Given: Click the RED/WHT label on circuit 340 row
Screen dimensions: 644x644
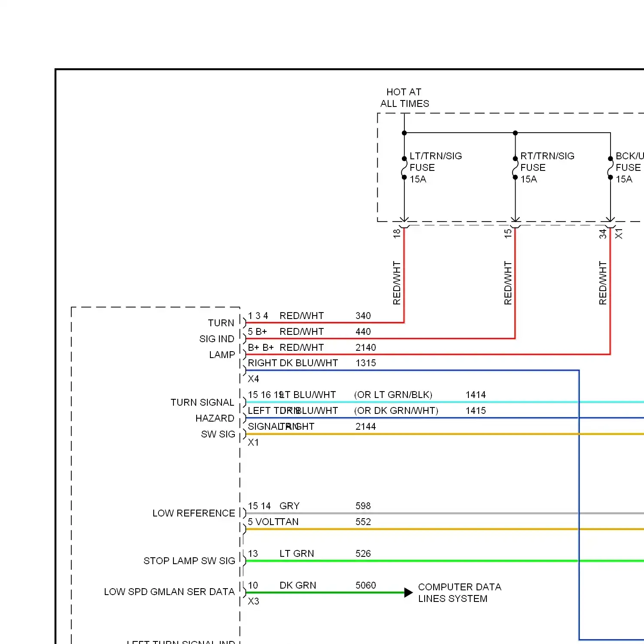Looking at the screenshot, I should pos(302,316).
